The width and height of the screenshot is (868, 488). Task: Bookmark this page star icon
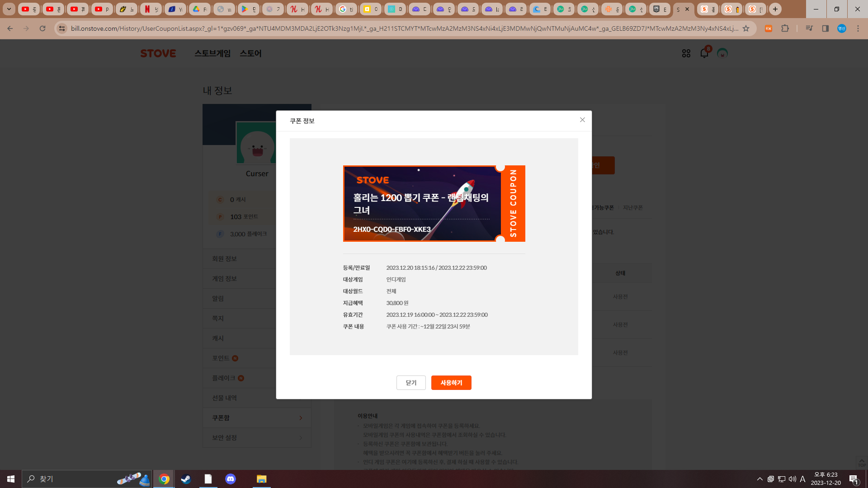(x=746, y=28)
